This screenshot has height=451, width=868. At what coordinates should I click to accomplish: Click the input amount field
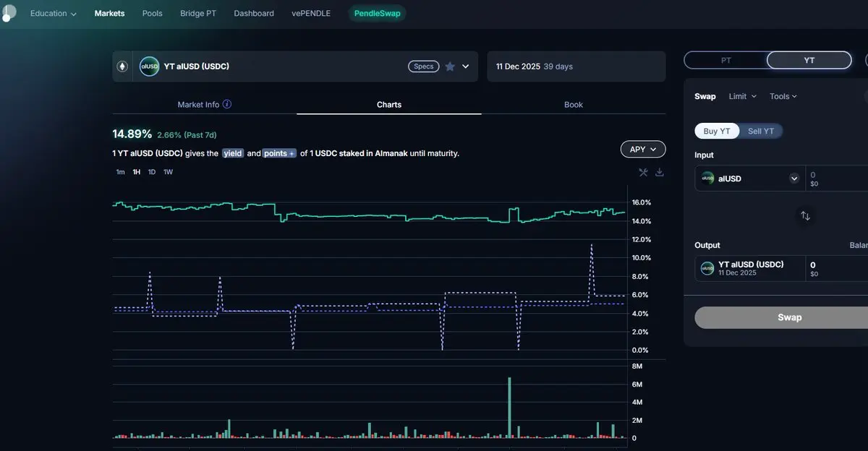[x=837, y=179]
